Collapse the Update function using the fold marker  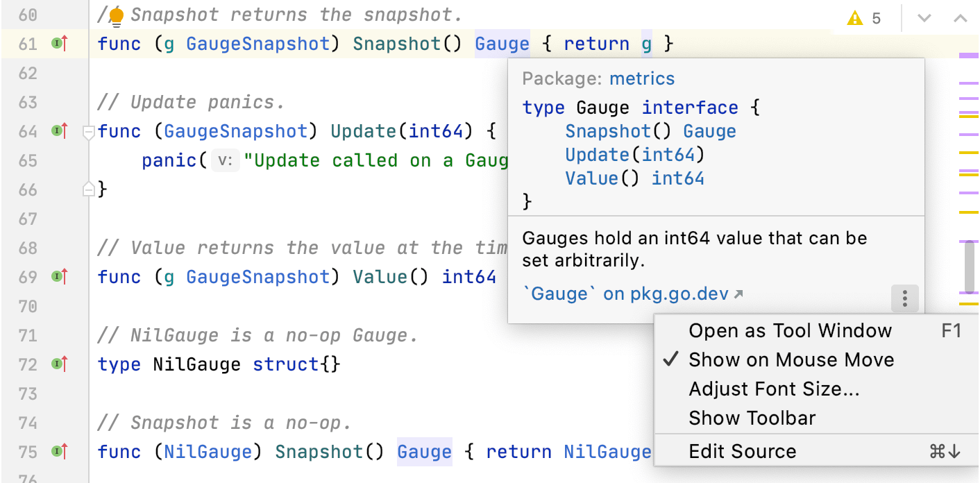click(89, 132)
